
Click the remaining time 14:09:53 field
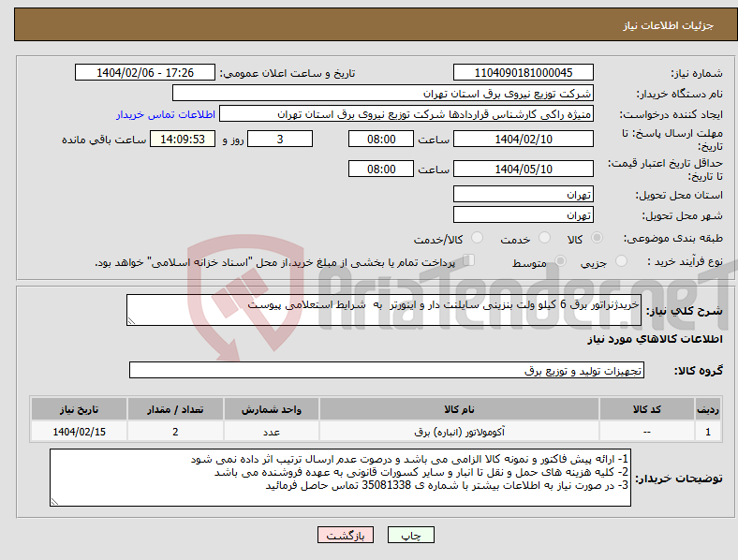(x=183, y=139)
